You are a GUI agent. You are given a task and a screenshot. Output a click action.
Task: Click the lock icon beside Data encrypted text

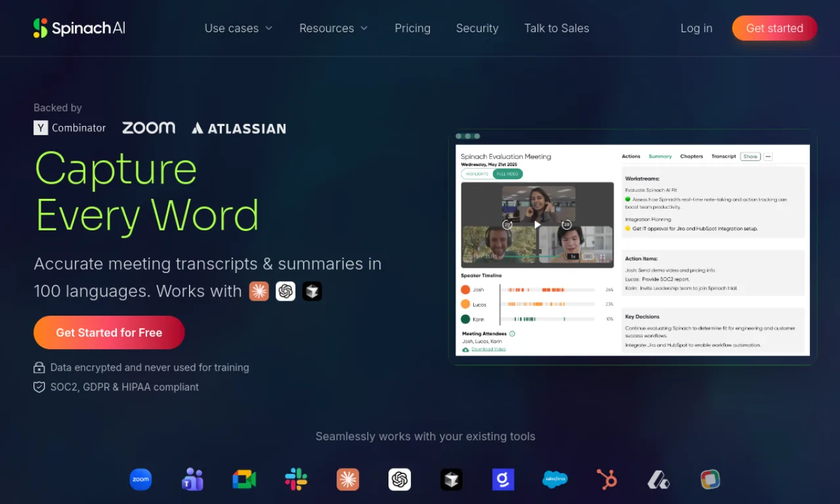[x=39, y=367]
